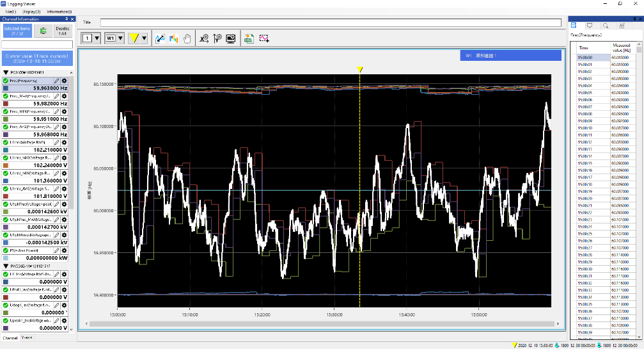Activate the hand pan tool

[x=187, y=38]
